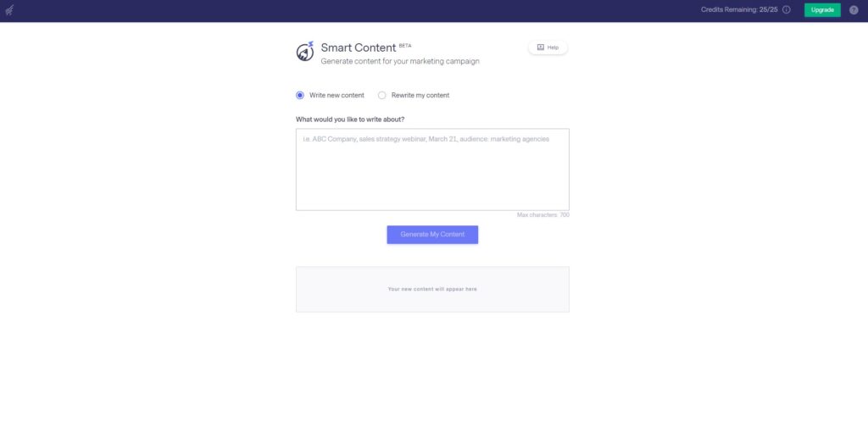The image size is (868, 428).
Task: Click the Credits Remaining 25/25 text
Action: pyautogui.click(x=739, y=10)
